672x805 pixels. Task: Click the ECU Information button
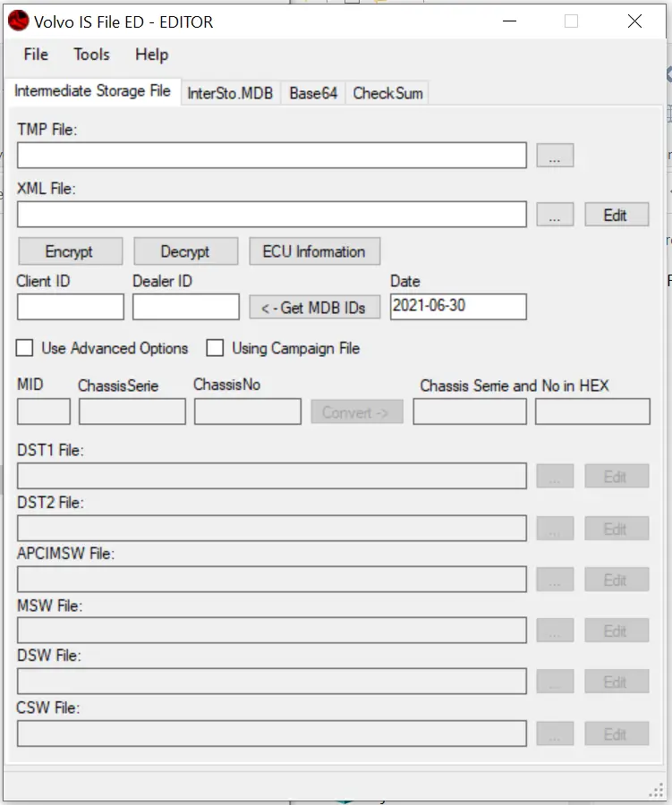(314, 251)
